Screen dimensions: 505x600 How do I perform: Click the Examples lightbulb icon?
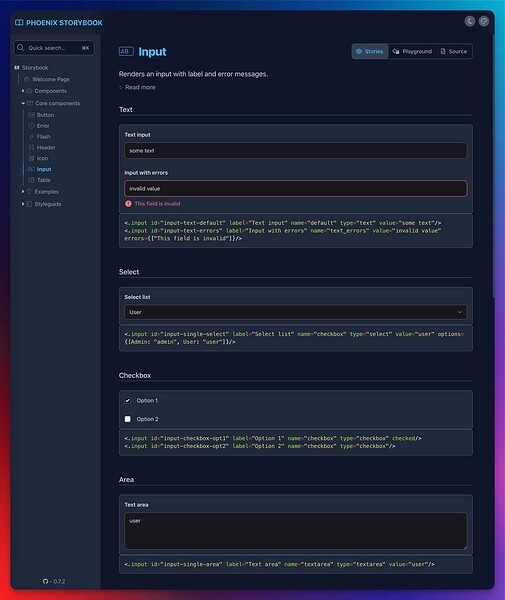click(29, 191)
